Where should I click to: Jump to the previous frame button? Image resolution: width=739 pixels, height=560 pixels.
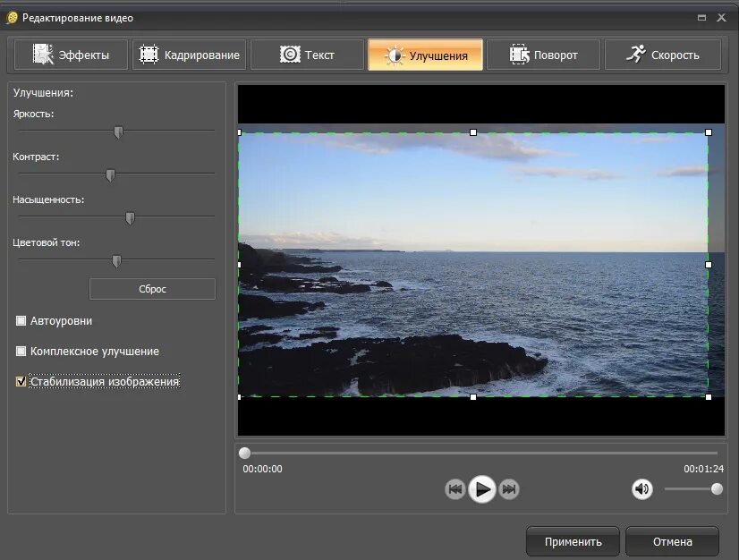(454, 489)
